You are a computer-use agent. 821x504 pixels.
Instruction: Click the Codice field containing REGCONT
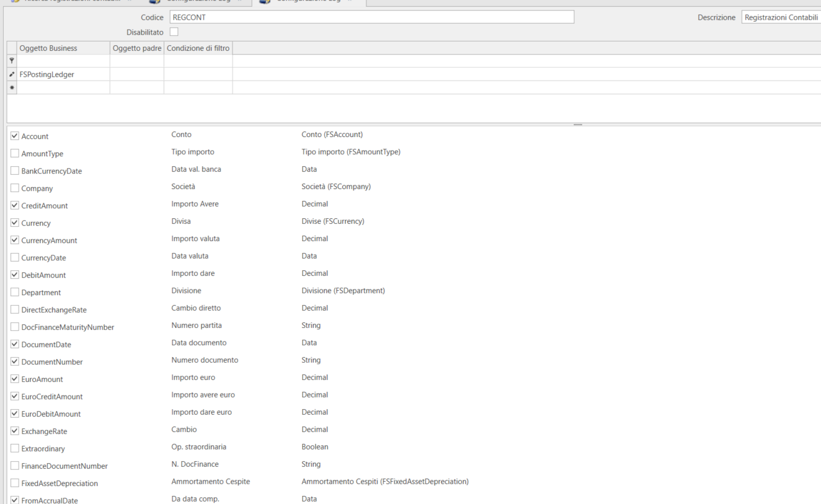(372, 17)
